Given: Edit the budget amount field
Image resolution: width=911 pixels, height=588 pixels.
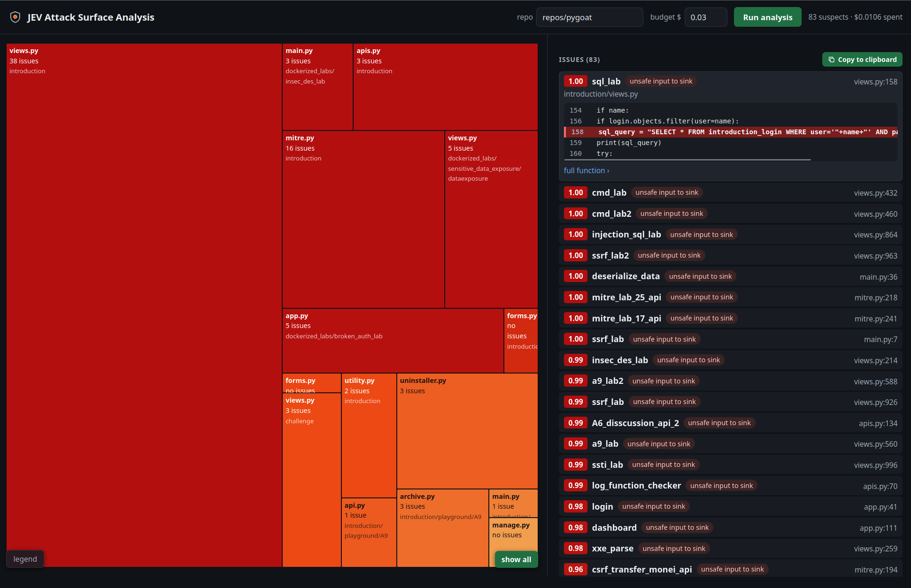Looking at the screenshot, I should coord(706,17).
